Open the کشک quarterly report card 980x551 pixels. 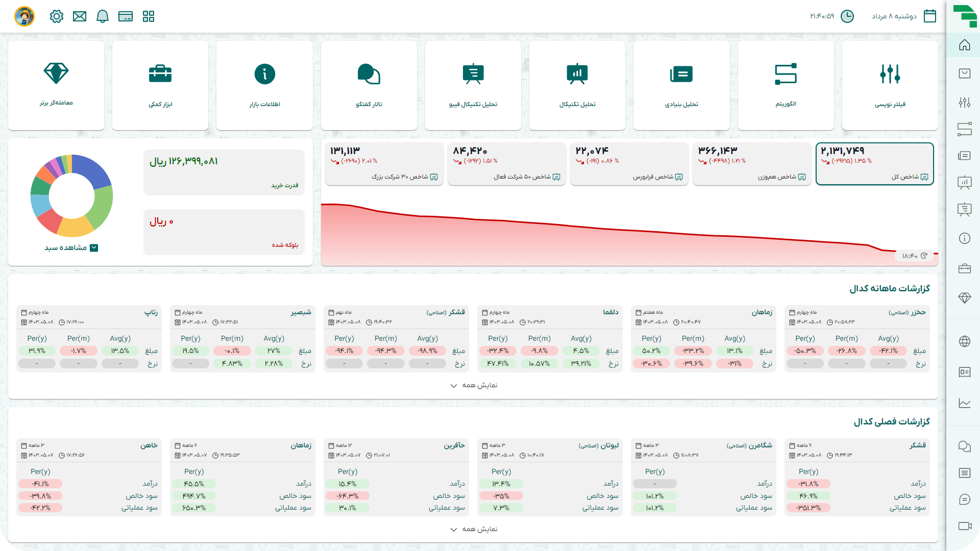click(x=857, y=477)
